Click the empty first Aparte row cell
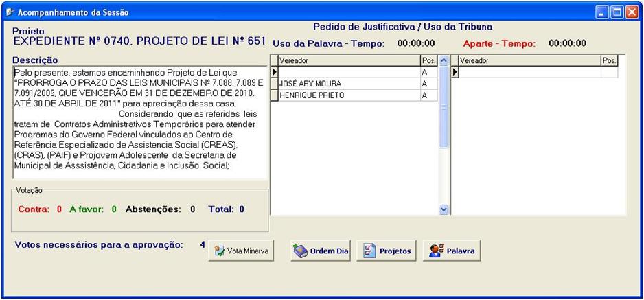 click(529, 72)
